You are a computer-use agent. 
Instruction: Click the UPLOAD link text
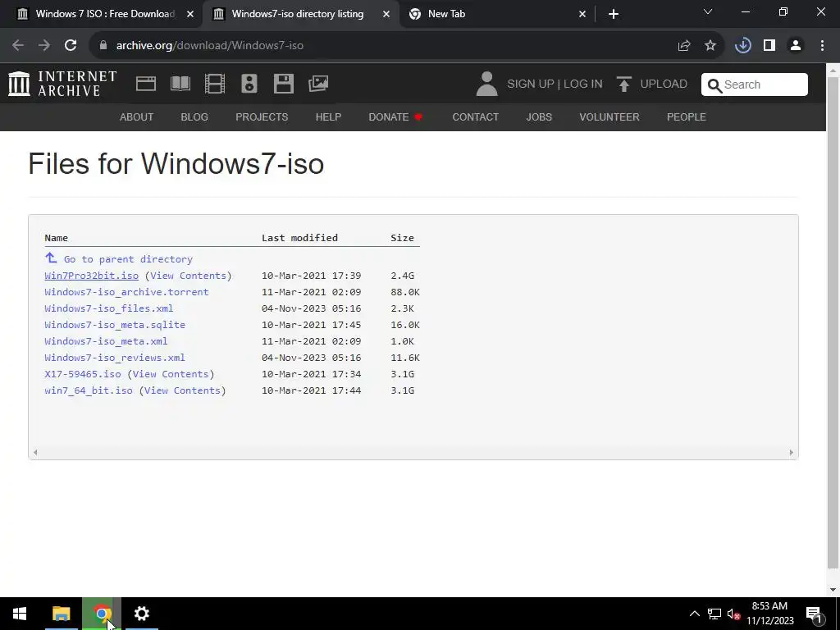(664, 84)
